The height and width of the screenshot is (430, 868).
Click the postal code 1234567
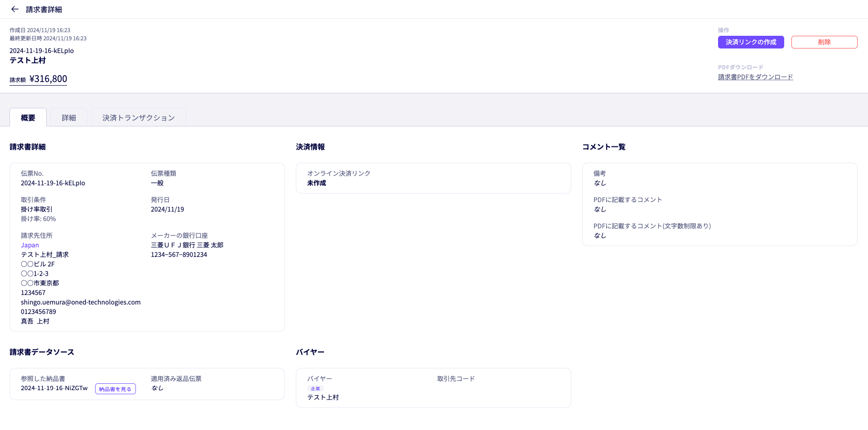(x=33, y=293)
